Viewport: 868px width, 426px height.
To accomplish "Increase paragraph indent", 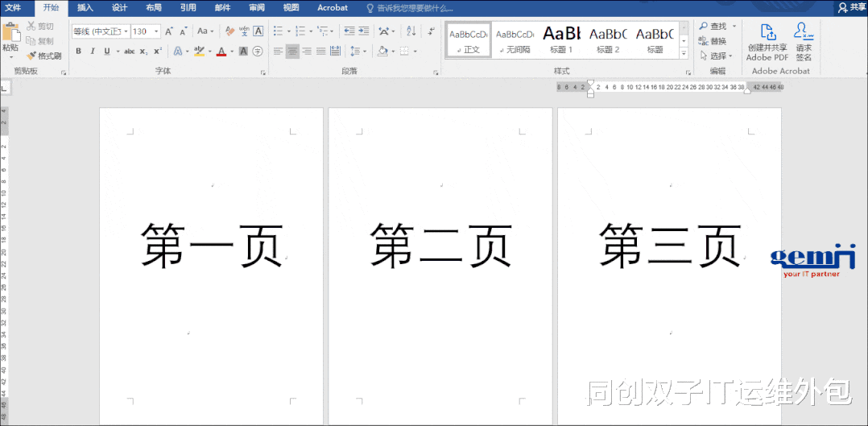I will point(363,31).
